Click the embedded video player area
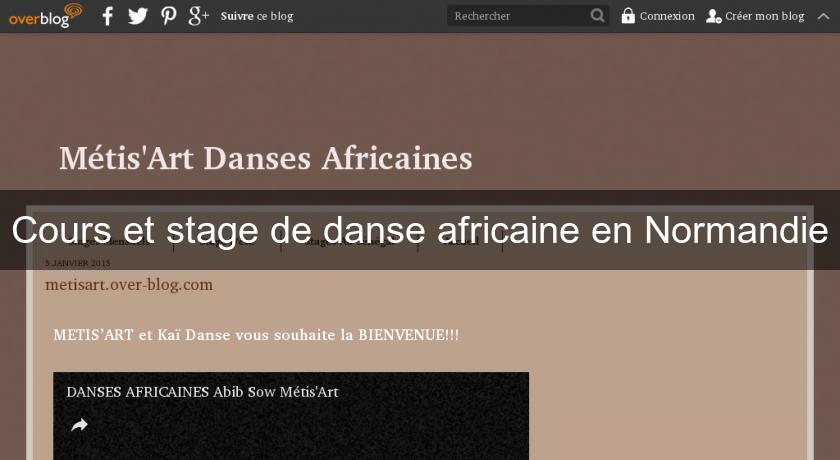 click(291, 416)
